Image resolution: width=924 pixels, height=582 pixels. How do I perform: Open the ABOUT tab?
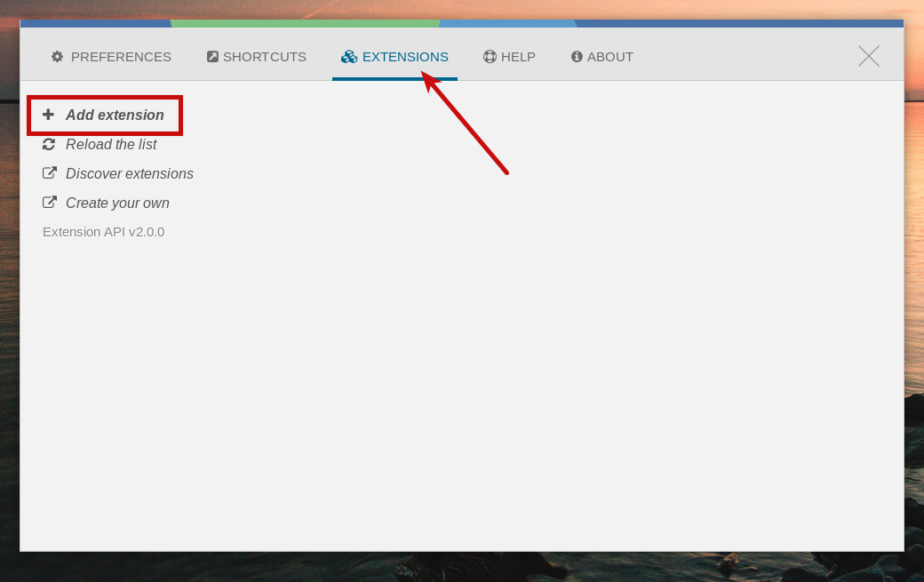(x=609, y=56)
